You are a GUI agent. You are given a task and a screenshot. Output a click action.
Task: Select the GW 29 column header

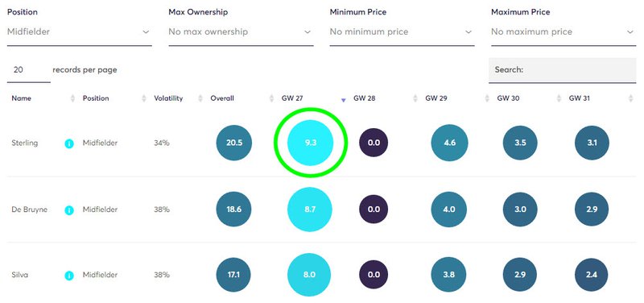tap(436, 98)
